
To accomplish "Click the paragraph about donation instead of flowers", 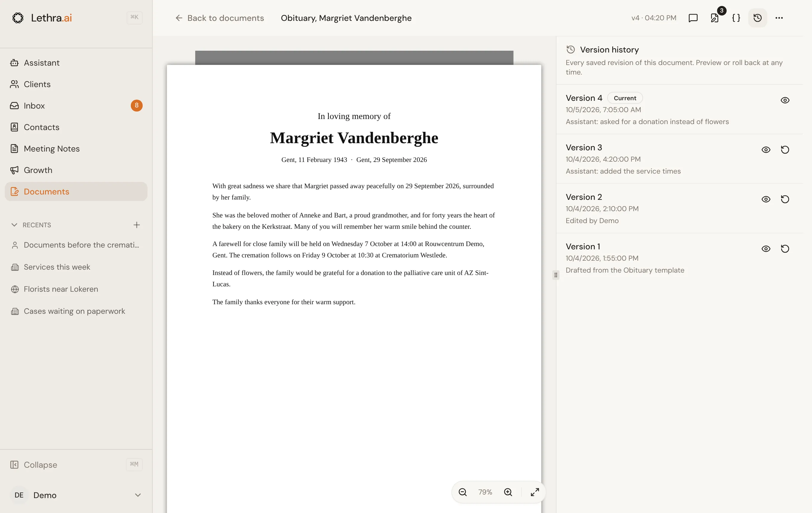I will tap(350, 278).
